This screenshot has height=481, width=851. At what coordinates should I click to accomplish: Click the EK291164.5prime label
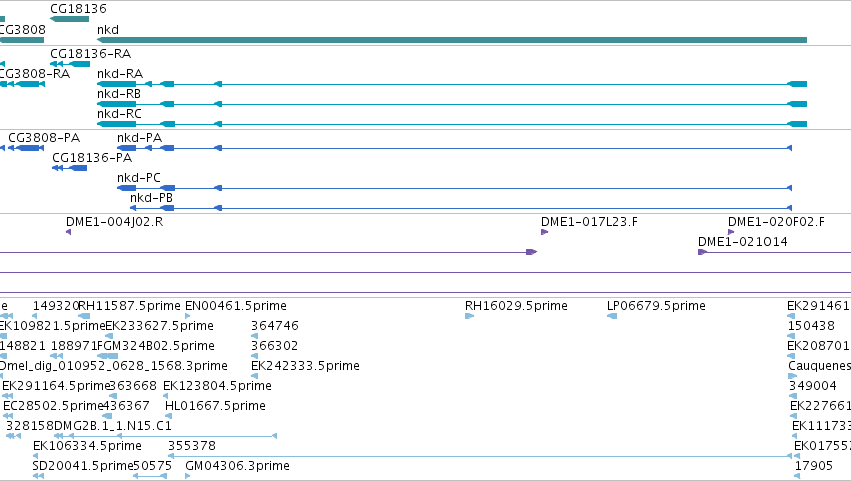(x=56, y=387)
